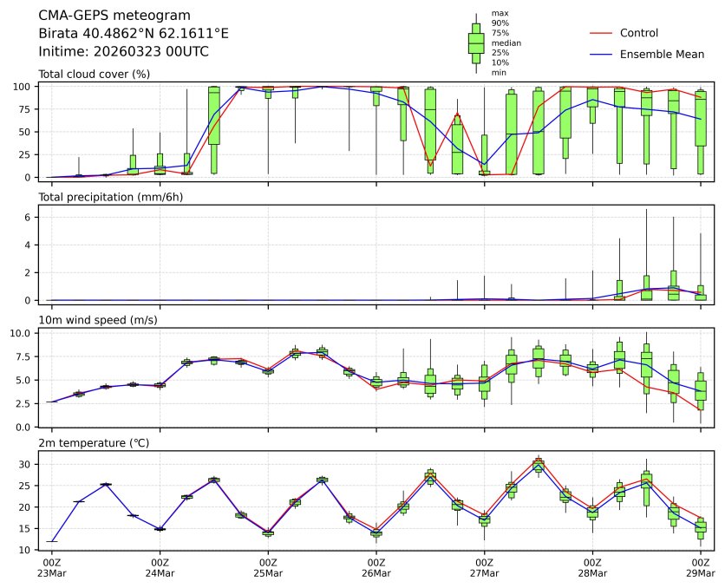Select the "Total cloud cover (%)" panel title

94,74
